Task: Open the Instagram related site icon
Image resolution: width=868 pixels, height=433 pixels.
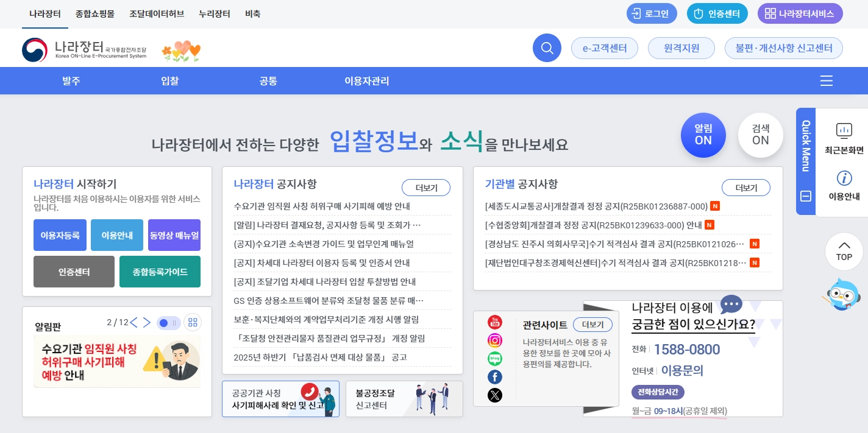Action: click(495, 340)
